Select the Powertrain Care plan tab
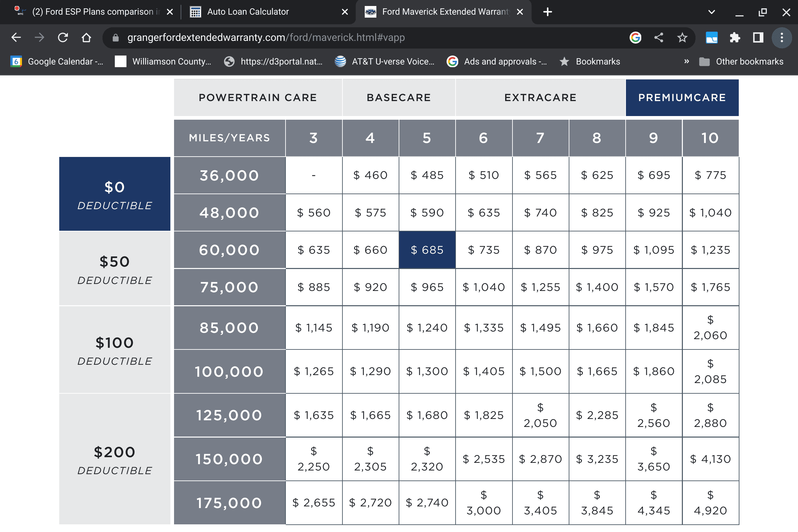 (258, 98)
